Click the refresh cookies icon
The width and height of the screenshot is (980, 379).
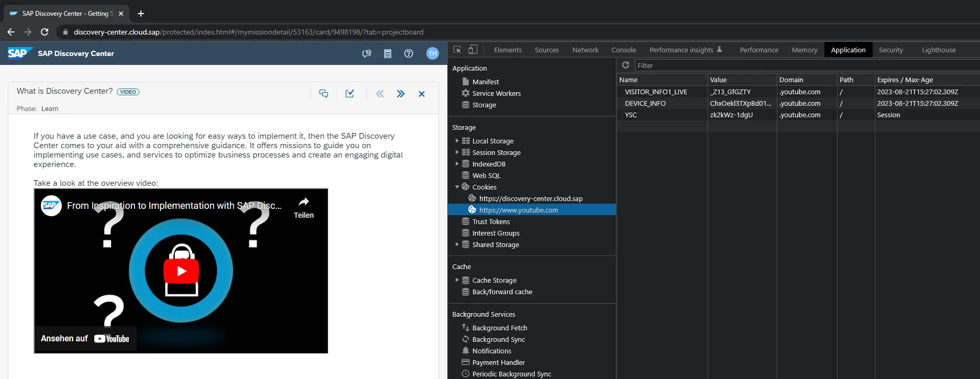pyautogui.click(x=625, y=65)
